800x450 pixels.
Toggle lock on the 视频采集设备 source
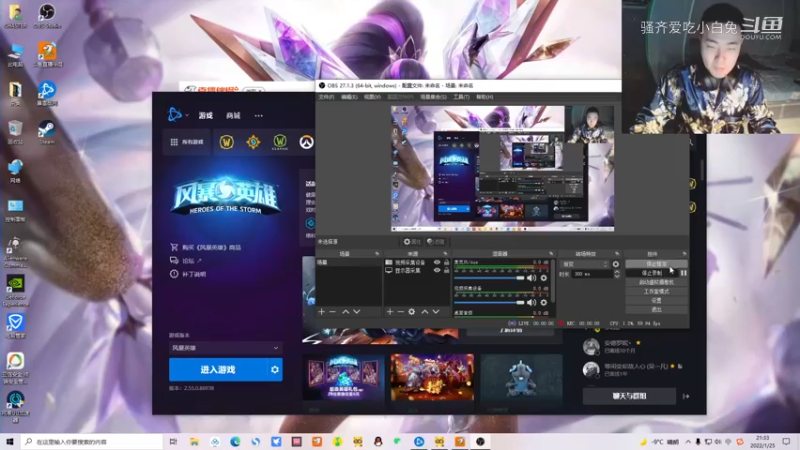(x=446, y=262)
